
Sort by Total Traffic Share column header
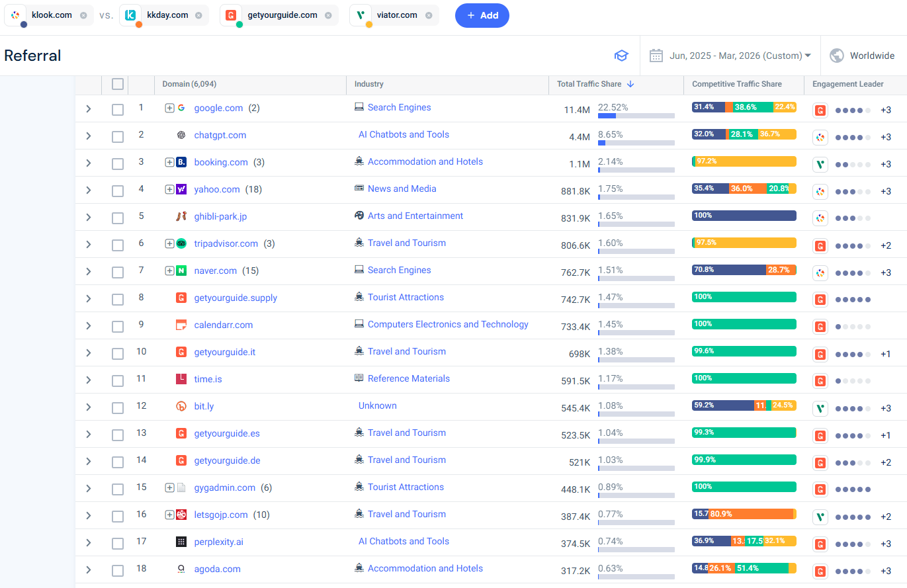[x=589, y=84]
